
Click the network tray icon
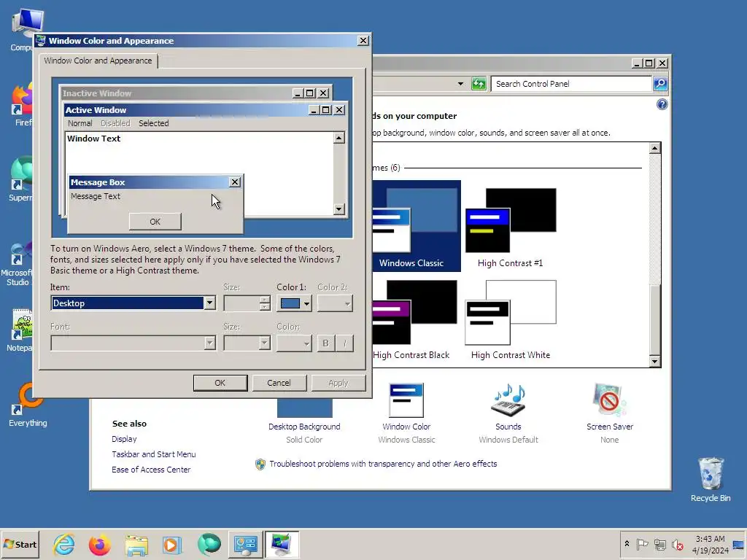tap(659, 544)
